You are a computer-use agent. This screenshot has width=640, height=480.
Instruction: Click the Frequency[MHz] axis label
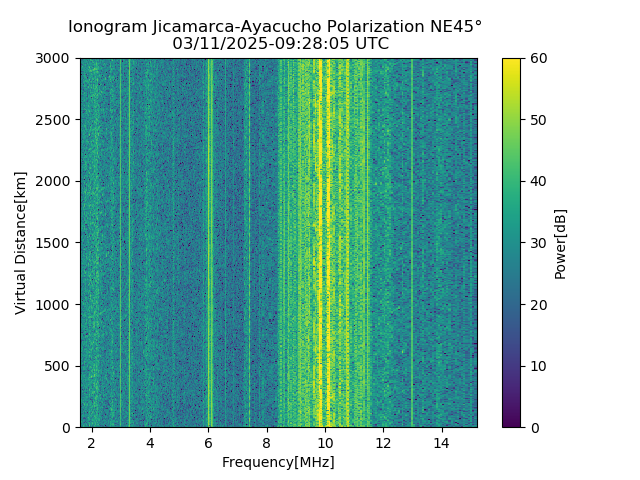point(278,462)
